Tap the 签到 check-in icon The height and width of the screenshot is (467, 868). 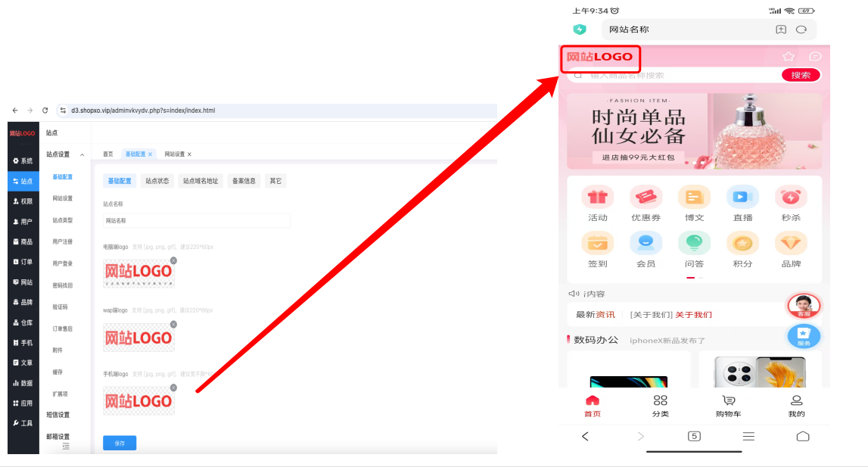pos(597,243)
